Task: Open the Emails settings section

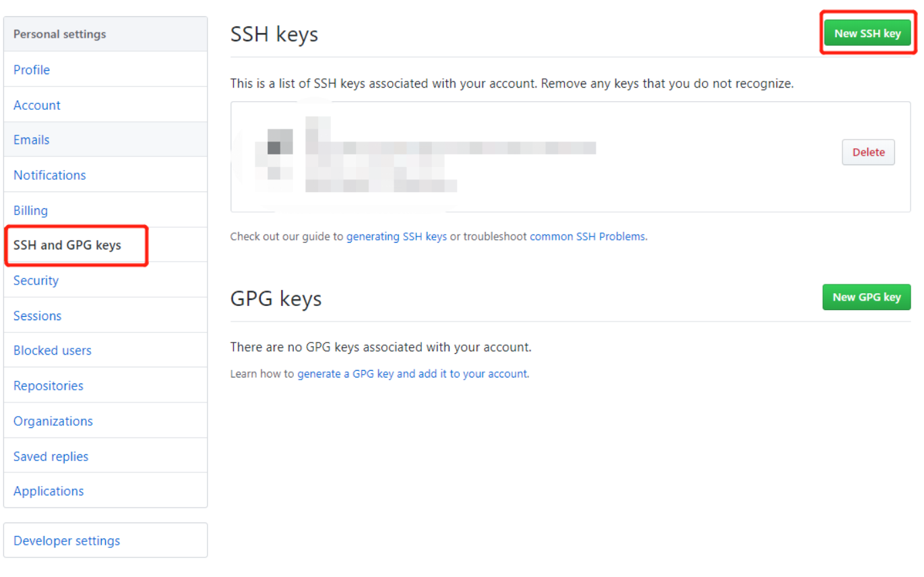Action: [105, 140]
